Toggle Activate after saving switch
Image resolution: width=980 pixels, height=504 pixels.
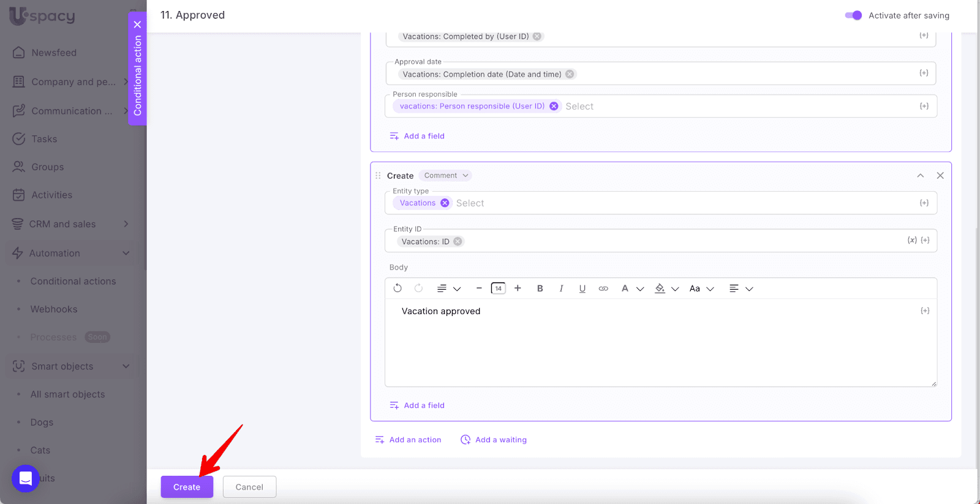pyautogui.click(x=853, y=15)
